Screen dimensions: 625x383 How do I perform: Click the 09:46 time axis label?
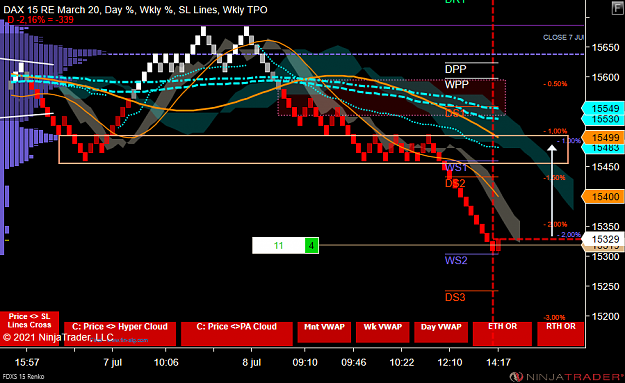point(354,363)
